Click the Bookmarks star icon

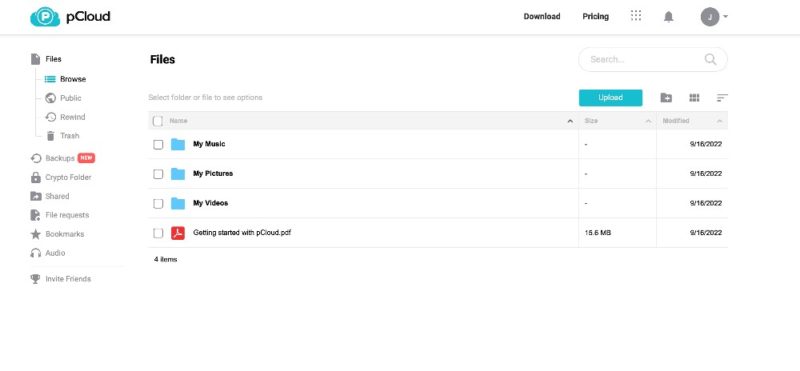[35, 234]
